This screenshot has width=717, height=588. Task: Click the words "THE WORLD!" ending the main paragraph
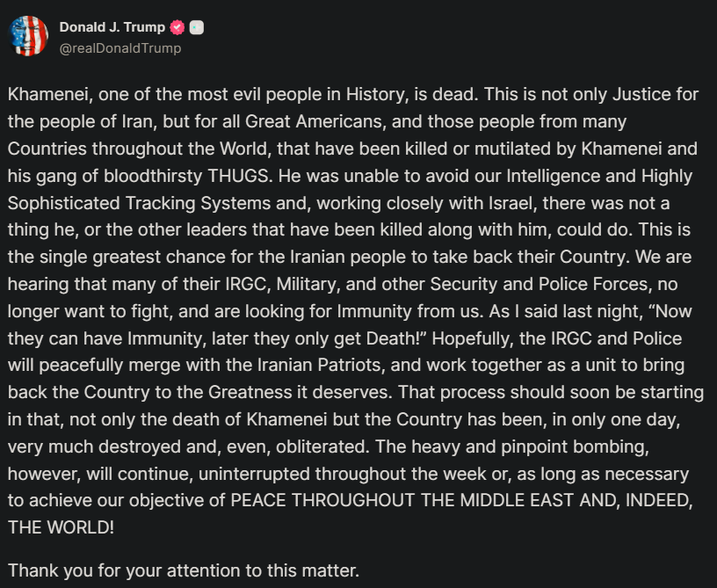click(x=61, y=528)
